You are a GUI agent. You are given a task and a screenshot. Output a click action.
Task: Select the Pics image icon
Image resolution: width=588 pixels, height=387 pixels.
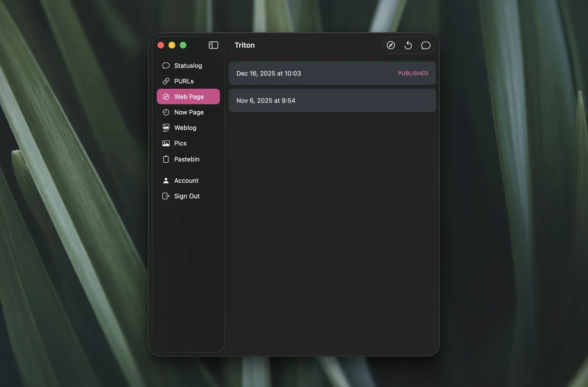[166, 144]
